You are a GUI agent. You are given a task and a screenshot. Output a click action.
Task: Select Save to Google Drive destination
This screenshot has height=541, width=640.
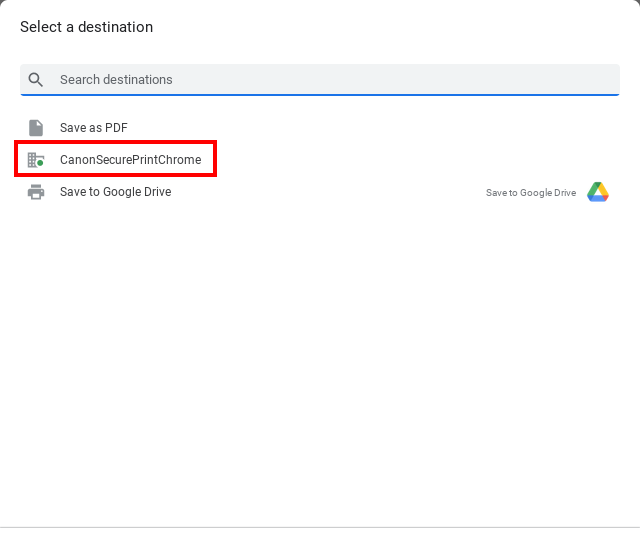(x=320, y=192)
